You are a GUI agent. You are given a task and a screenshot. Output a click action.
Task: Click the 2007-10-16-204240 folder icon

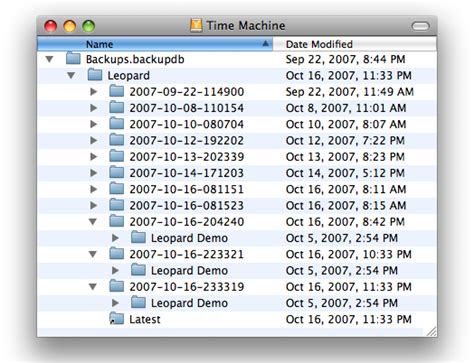[x=117, y=221]
